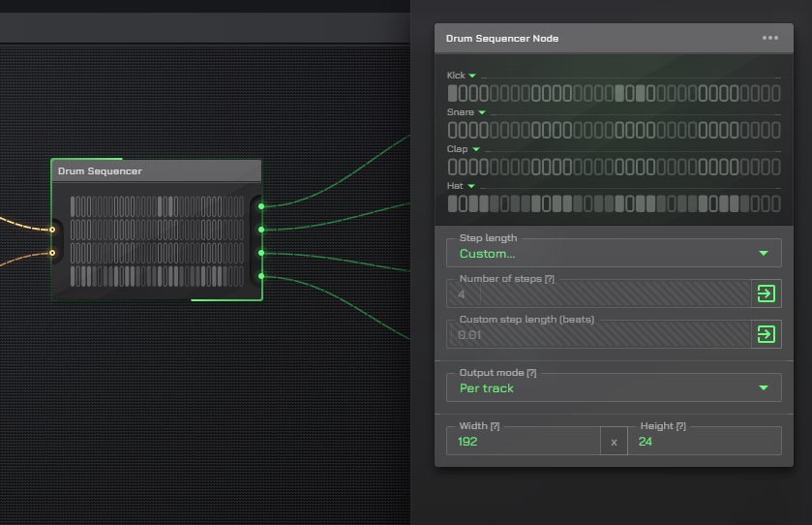Image resolution: width=812 pixels, height=525 pixels.
Task: Select the Drum Sequencer node title bar
Action: tap(155, 171)
